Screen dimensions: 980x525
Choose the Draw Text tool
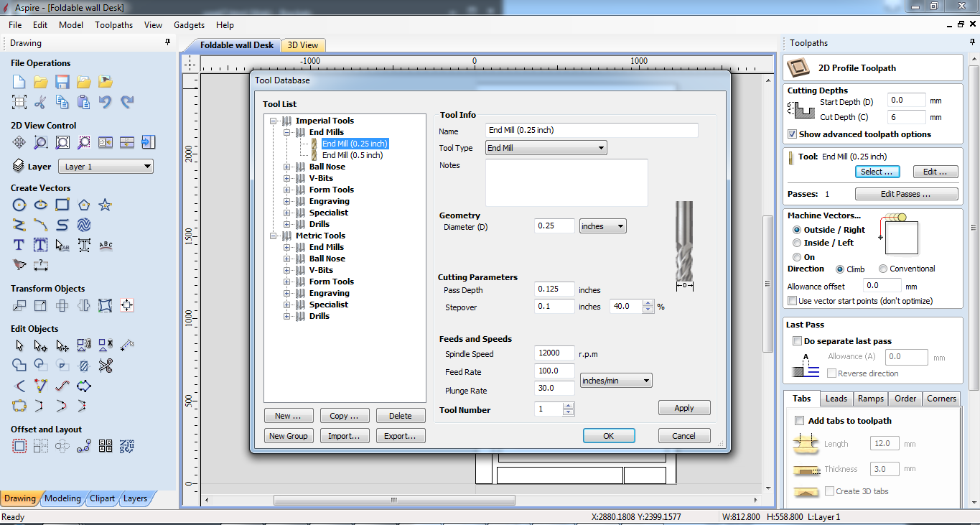[x=19, y=245]
